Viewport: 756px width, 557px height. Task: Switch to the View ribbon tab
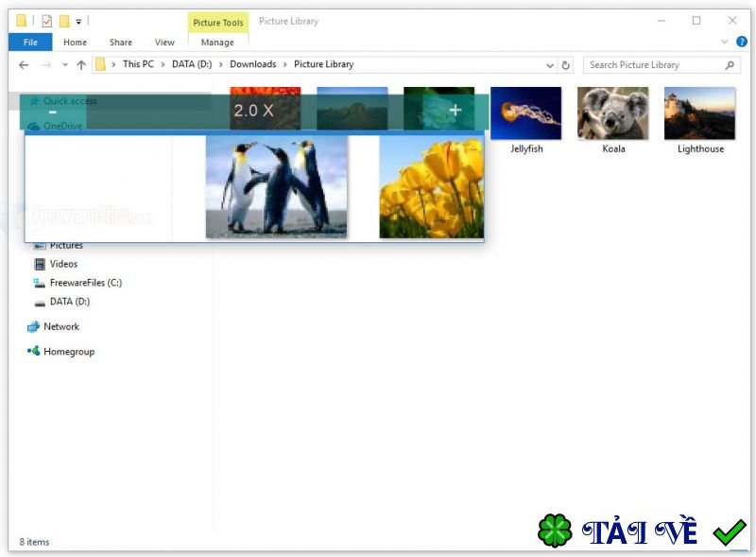[164, 43]
